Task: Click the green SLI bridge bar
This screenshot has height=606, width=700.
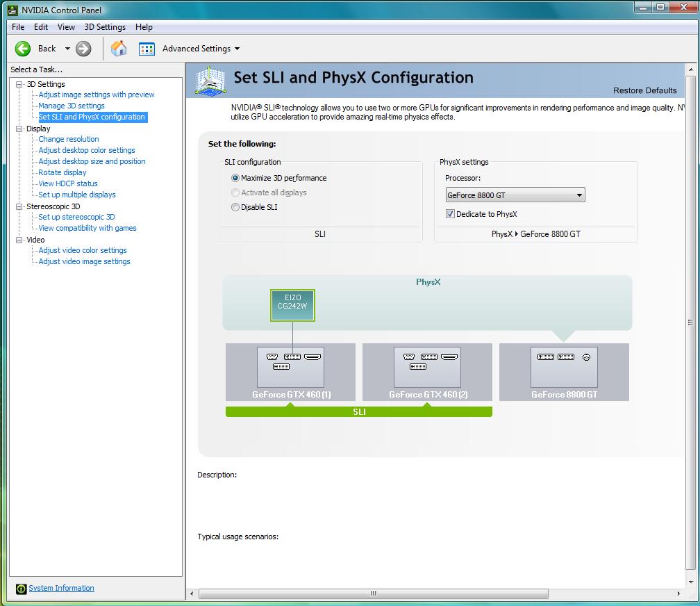Action: (359, 411)
